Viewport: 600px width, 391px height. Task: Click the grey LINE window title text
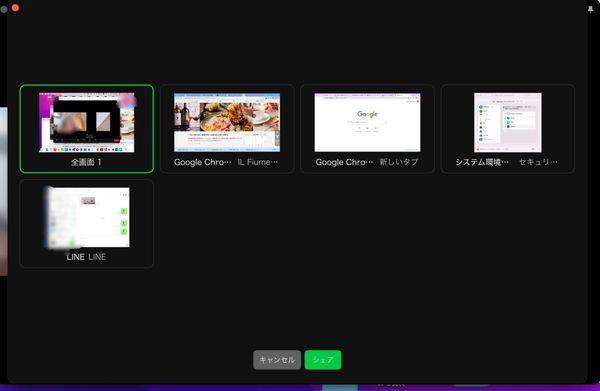tap(97, 257)
